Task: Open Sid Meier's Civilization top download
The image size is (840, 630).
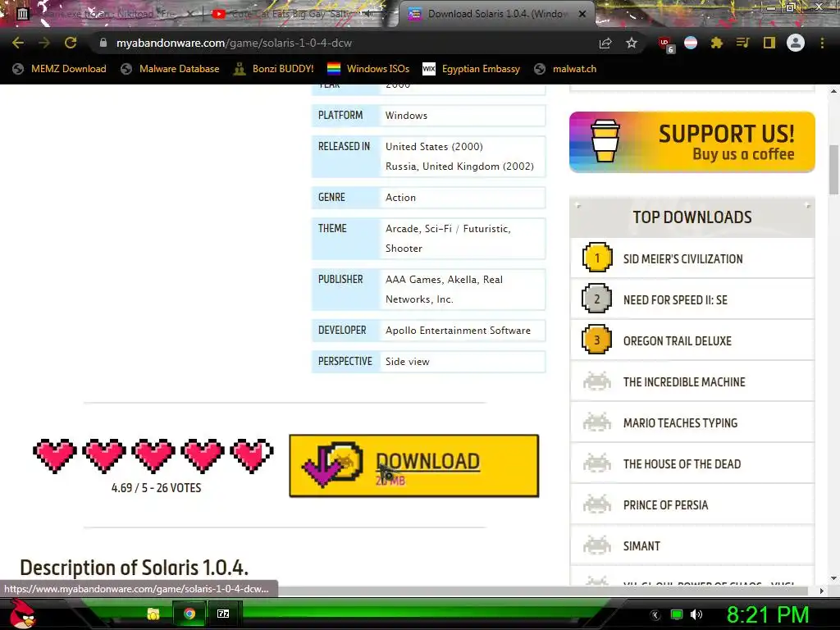Action: [683, 258]
